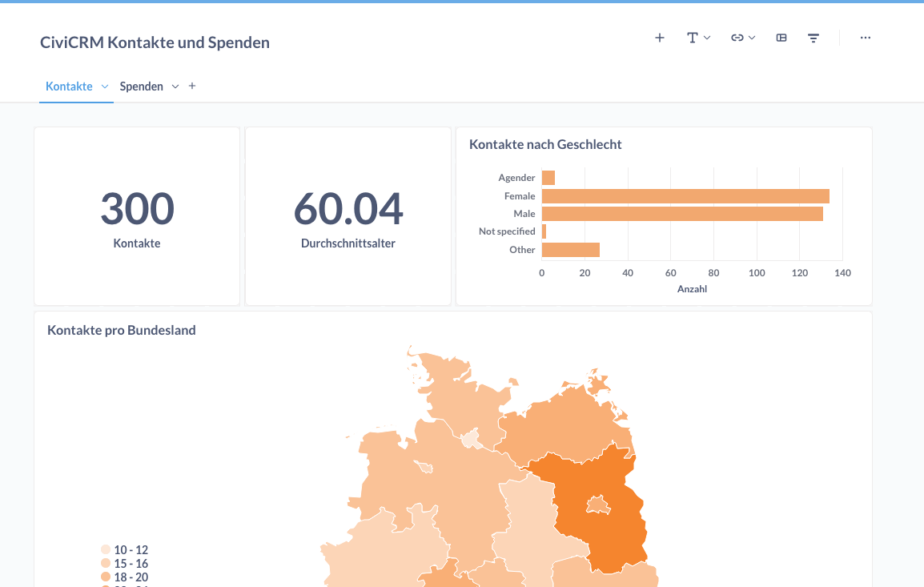The image size is (924, 587).
Task: Select the Kontakte tab
Action: 69,86
